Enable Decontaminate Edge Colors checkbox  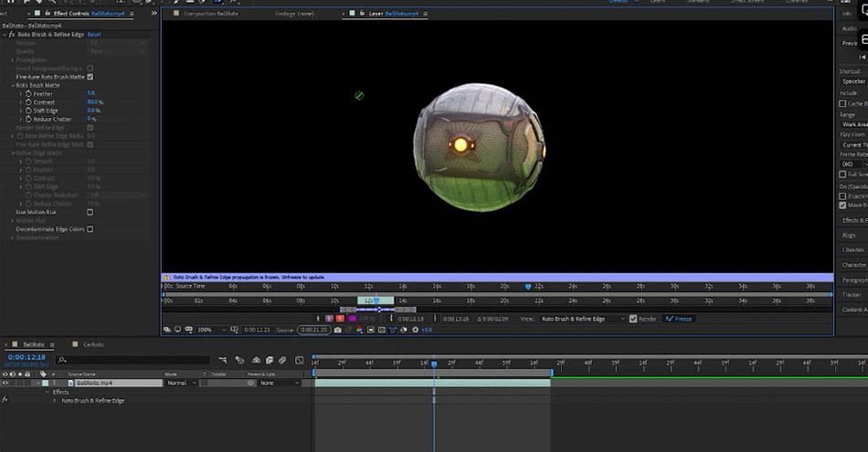click(90, 229)
